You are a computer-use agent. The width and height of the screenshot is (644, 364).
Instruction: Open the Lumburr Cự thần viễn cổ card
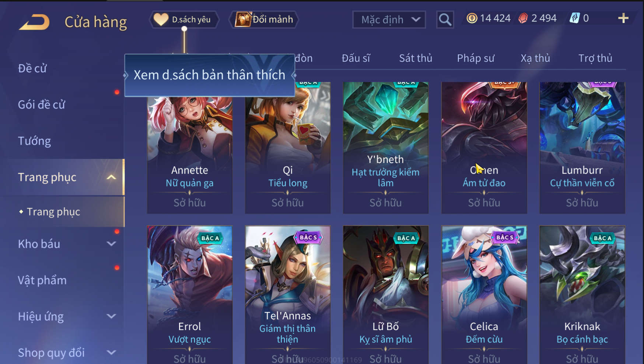[582, 148]
